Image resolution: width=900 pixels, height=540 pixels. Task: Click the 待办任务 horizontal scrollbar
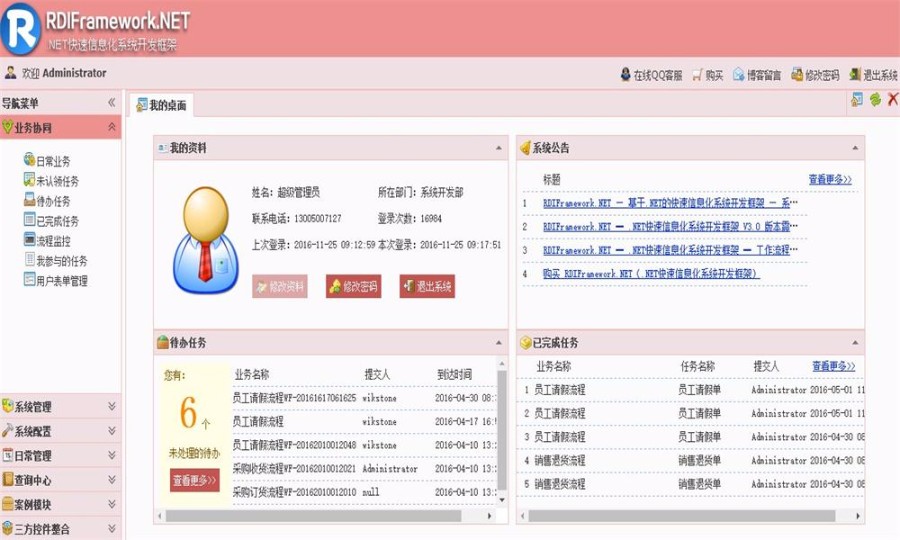313,516
